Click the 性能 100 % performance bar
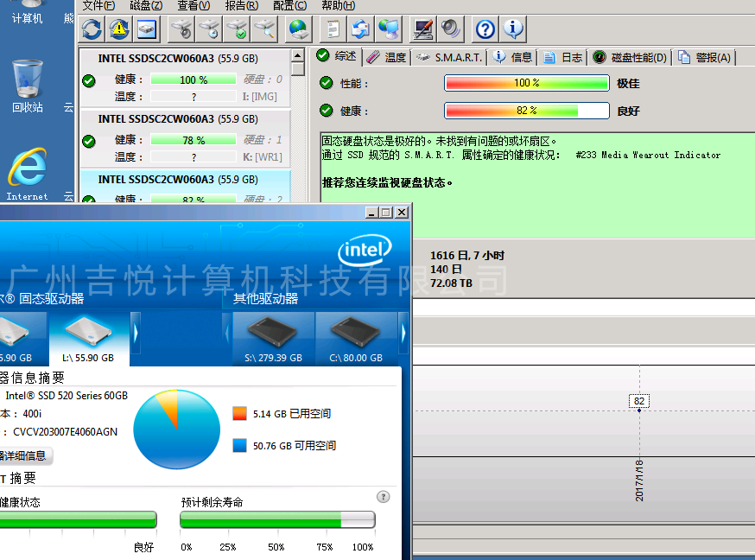 [x=527, y=83]
